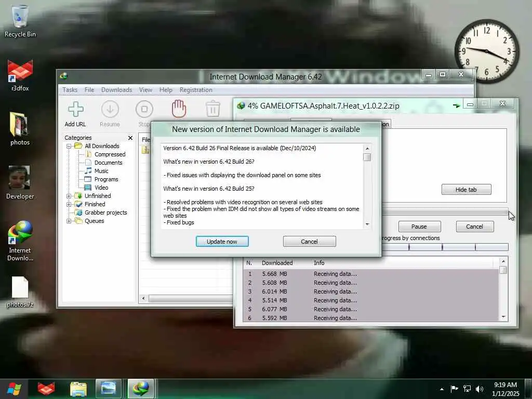This screenshot has width=532, height=399.
Task: Expand the Finished category
Action: [69, 205]
